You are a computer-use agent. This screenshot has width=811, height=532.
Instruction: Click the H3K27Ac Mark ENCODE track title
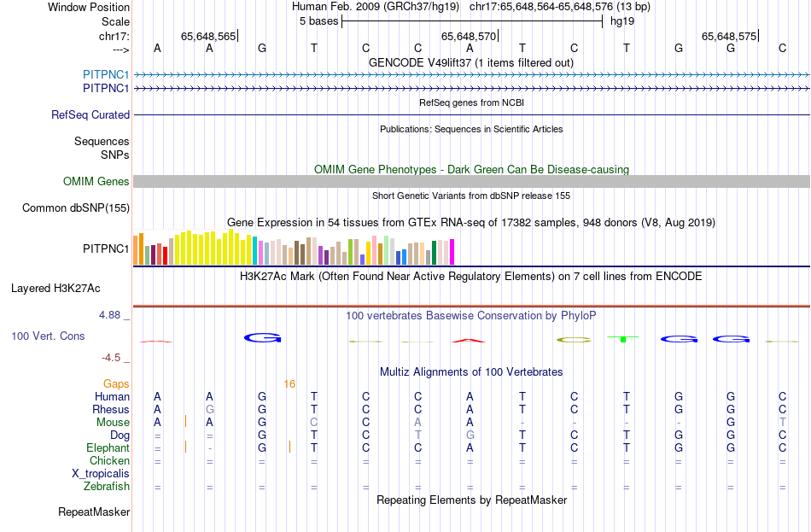pos(471,277)
